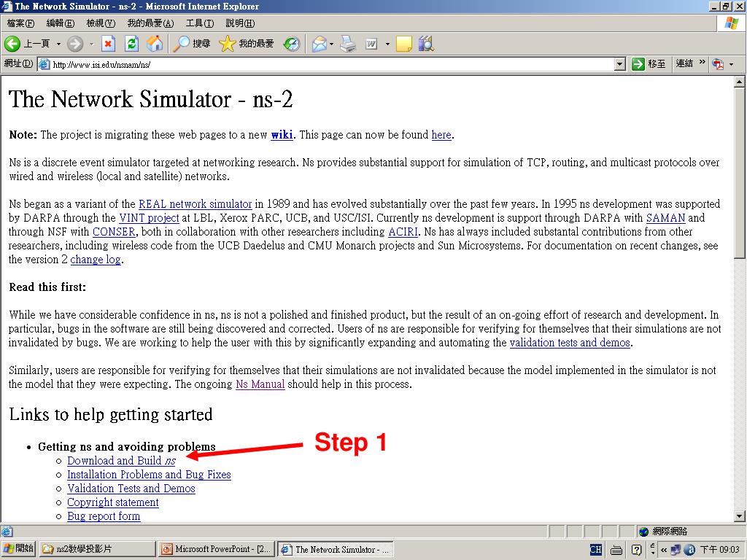Image resolution: width=747 pixels, height=560 pixels.
Task: Click the page icon in the address bar
Action: point(44,64)
